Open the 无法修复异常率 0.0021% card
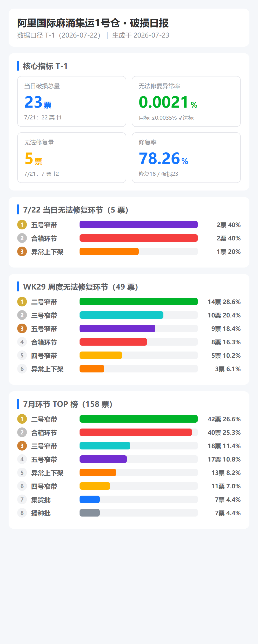Viewport: 258px width, 644px height. 186,101
